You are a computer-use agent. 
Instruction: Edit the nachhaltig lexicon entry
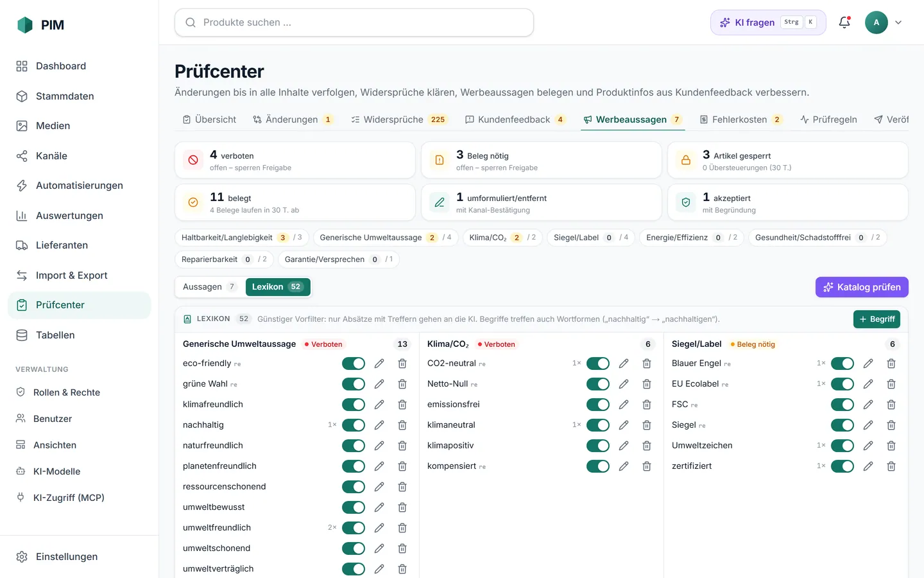click(379, 425)
